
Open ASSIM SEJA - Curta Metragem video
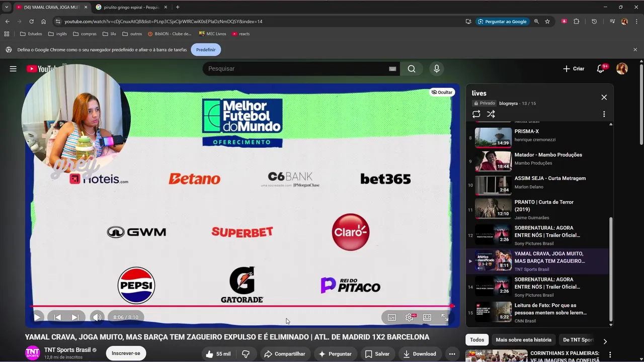point(537,185)
